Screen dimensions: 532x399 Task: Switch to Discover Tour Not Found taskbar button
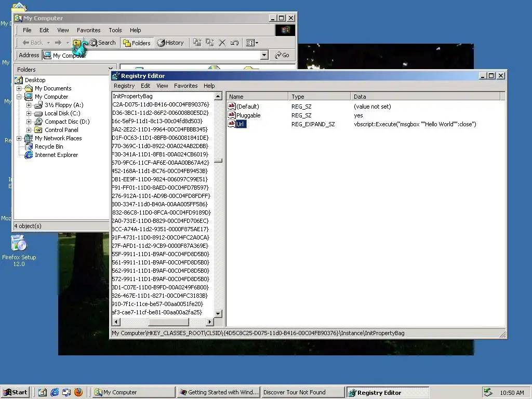pyautogui.click(x=303, y=392)
